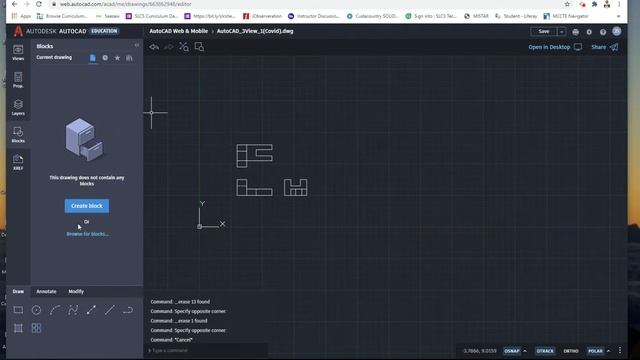Bookmark this page star icon
640x360 pixels.
click(x=567, y=4)
